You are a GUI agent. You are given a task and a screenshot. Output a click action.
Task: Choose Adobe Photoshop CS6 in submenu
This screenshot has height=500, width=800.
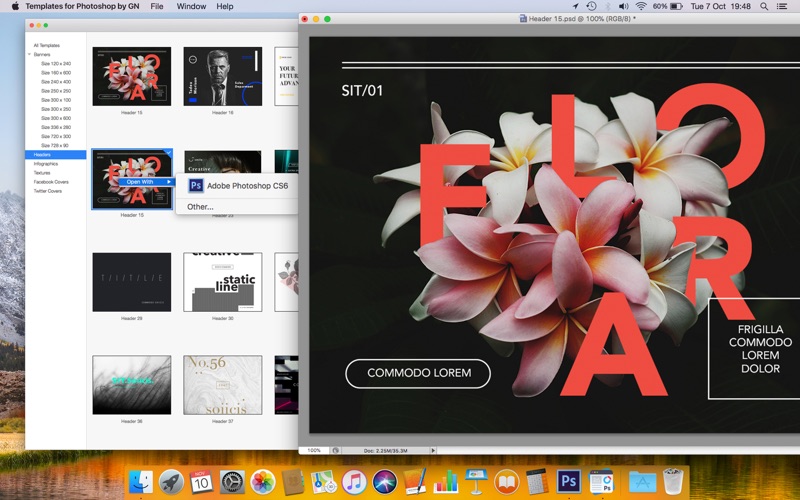click(237, 186)
